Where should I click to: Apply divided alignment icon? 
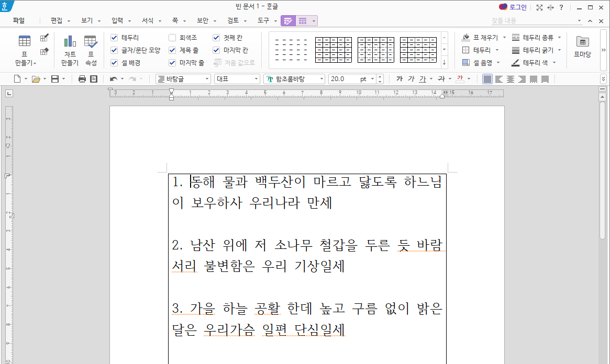[x=546, y=79]
